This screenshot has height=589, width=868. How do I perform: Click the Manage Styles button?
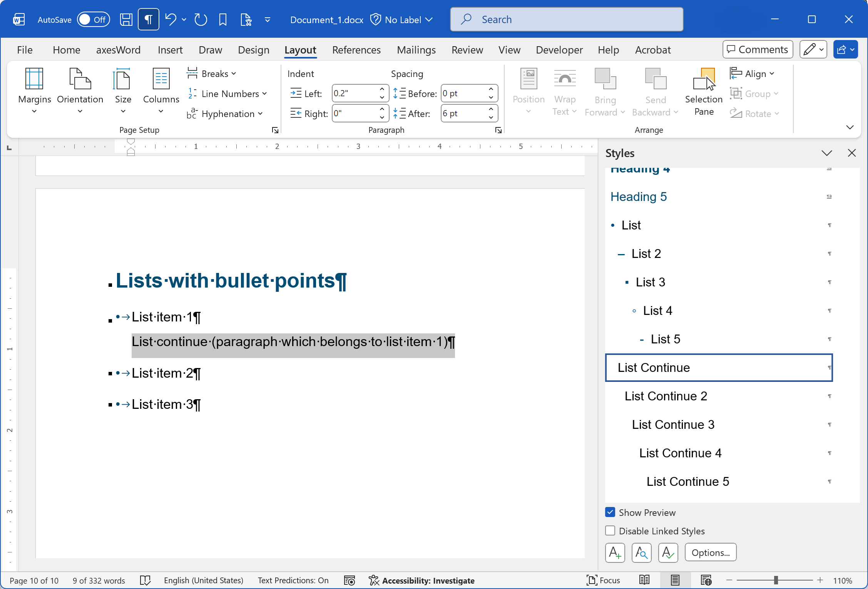tap(668, 553)
